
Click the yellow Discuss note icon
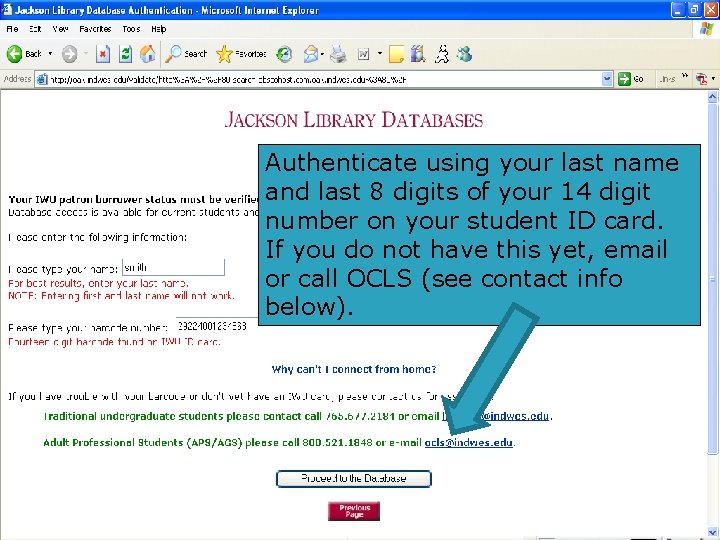coord(396,55)
